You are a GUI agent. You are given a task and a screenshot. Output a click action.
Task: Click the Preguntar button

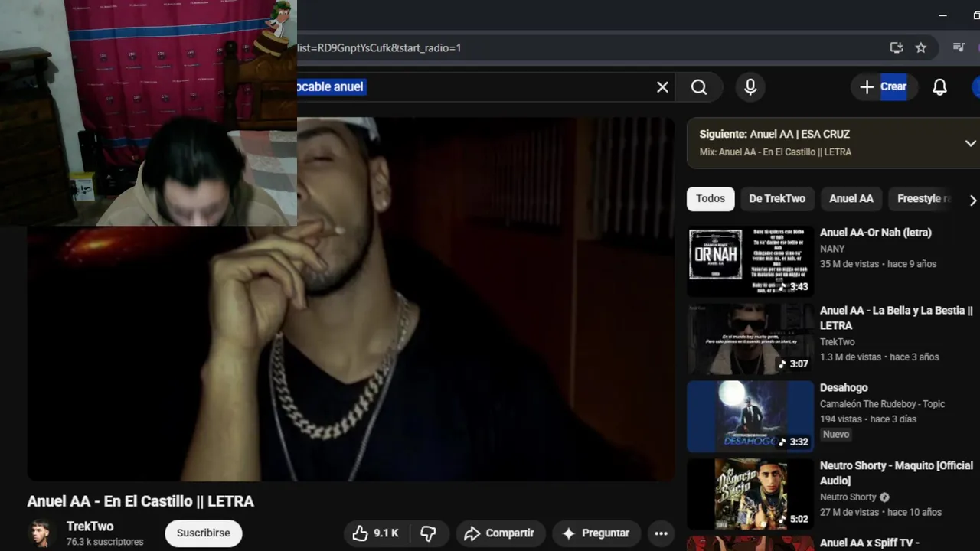click(596, 533)
